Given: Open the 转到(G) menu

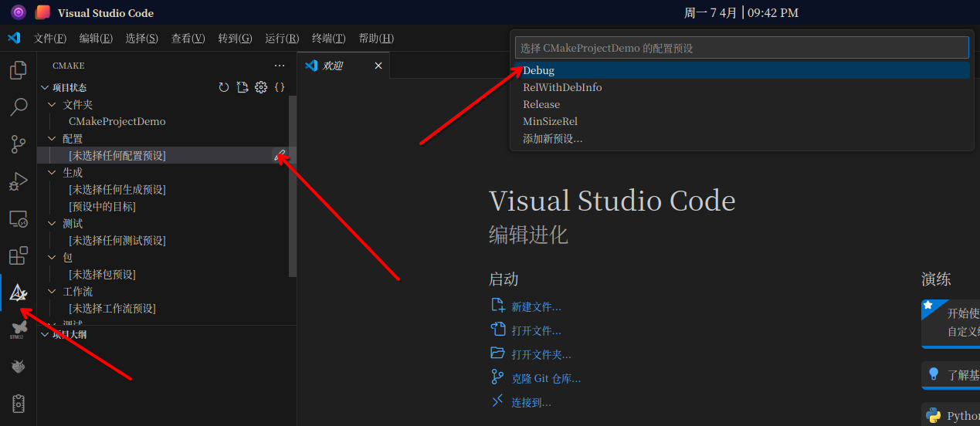Looking at the screenshot, I should tap(235, 38).
